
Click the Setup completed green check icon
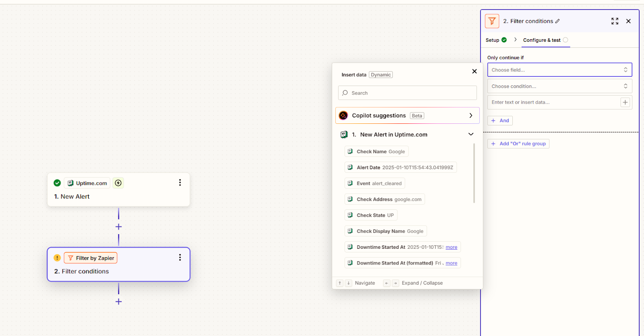[504, 40]
